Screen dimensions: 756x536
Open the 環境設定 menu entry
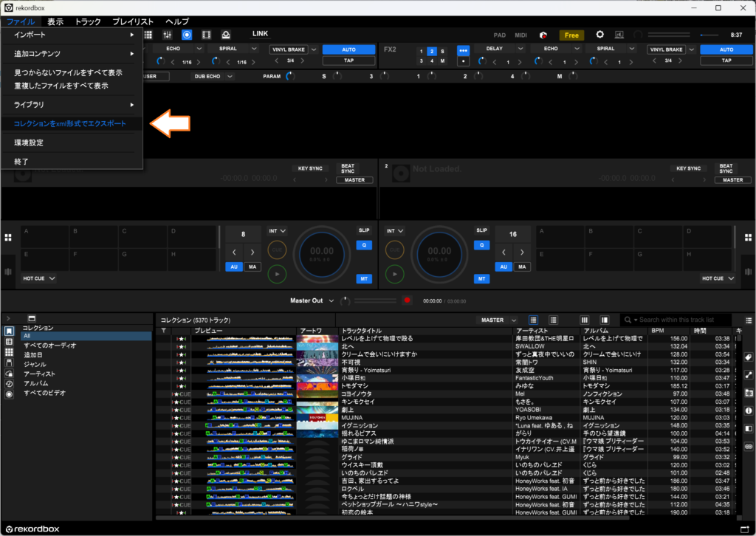click(x=29, y=142)
